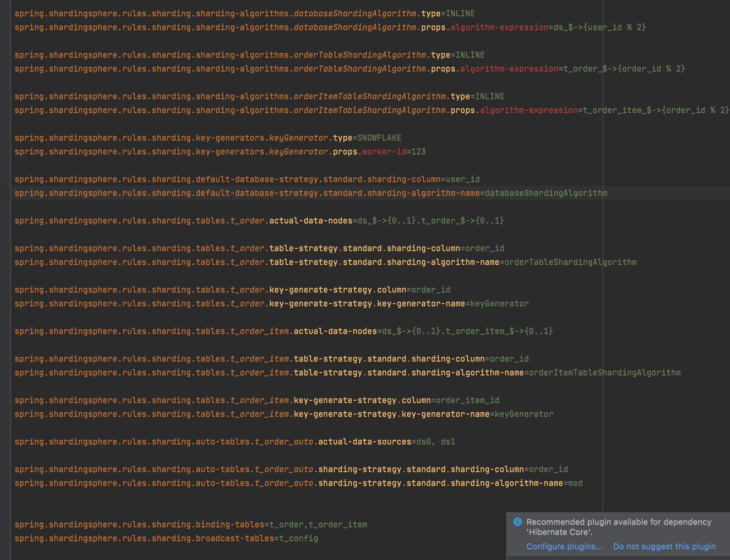Click orderItemTableShardingAlgorithm value on sharding-algorithm-name line
Viewport: 730px width, 560px height.
coord(604,373)
